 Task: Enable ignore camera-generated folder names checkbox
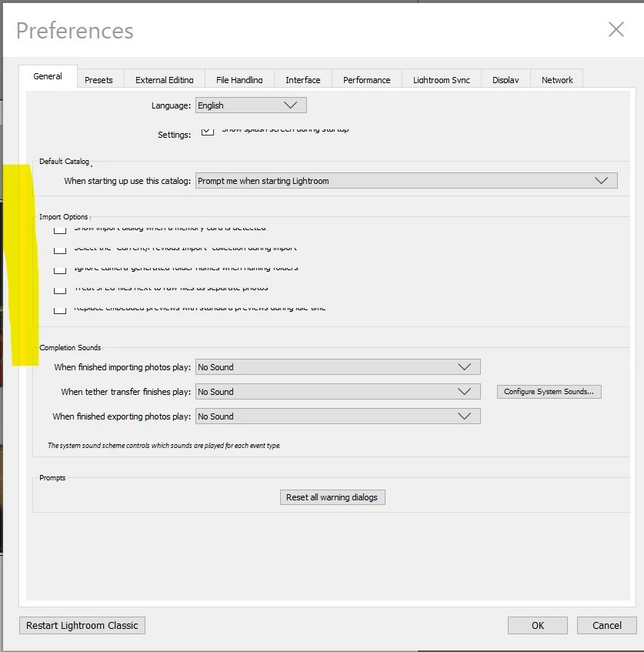[x=60, y=270]
